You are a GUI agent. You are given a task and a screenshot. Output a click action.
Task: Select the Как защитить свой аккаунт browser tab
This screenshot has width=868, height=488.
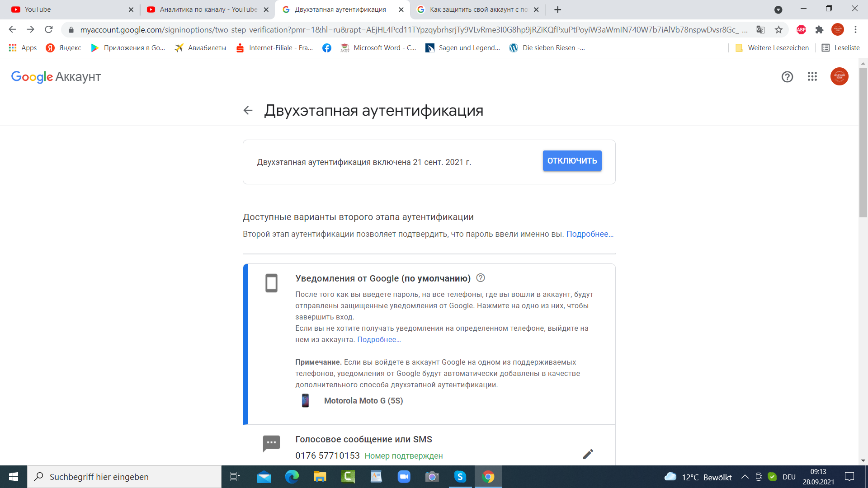click(476, 9)
